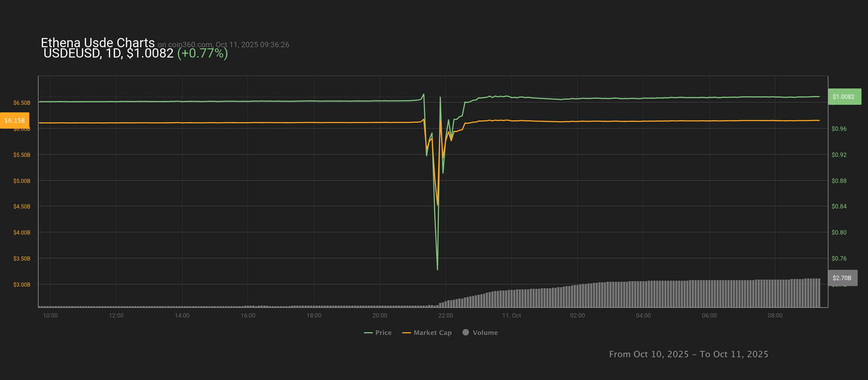
Task: Click the From Oct 10 date range text
Action: pos(688,354)
